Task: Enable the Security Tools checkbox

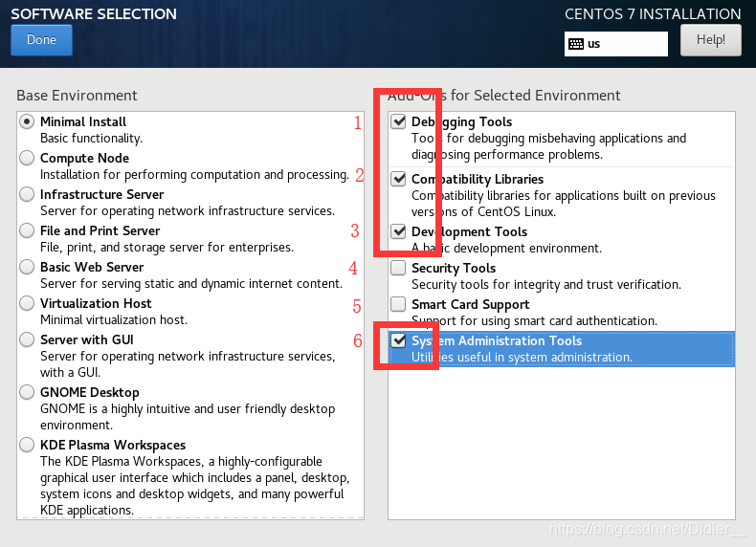Action: 398,268
